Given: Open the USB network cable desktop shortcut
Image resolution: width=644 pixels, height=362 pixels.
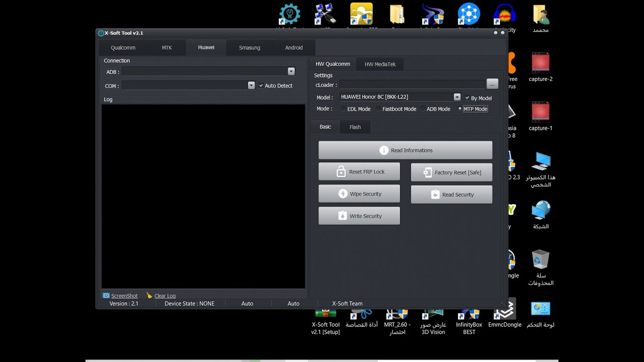Looking at the screenshot, I should click(326, 15).
